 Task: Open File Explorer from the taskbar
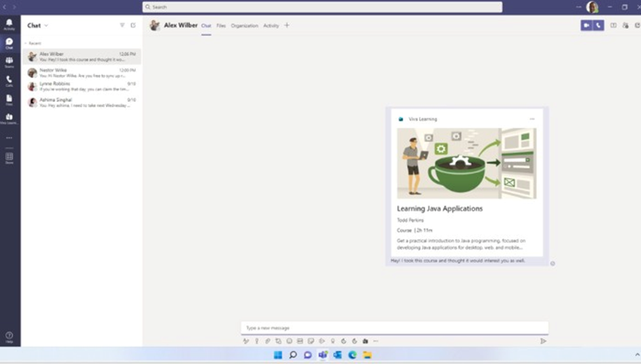point(367,355)
